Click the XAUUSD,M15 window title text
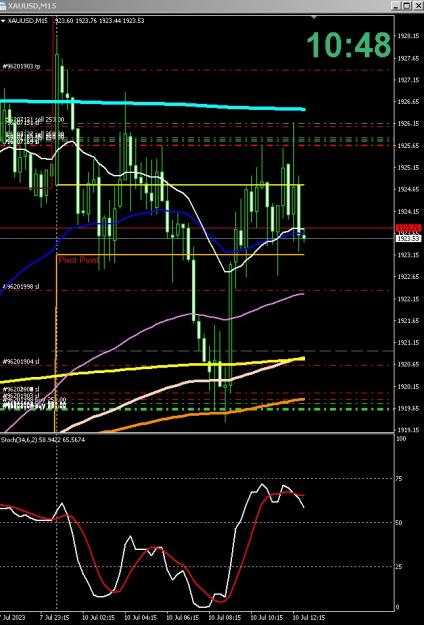This screenshot has height=625, width=424. click(x=32, y=6)
